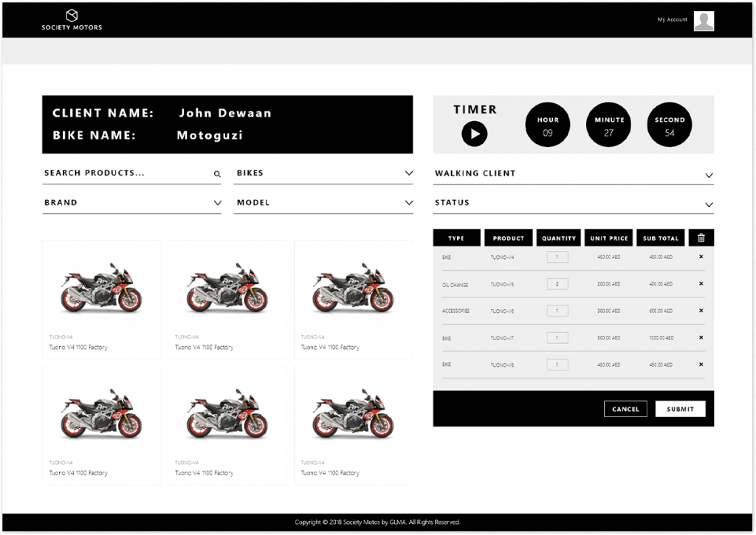This screenshot has width=756, height=535.
Task: Open the BIKES dropdown
Action: (323, 173)
